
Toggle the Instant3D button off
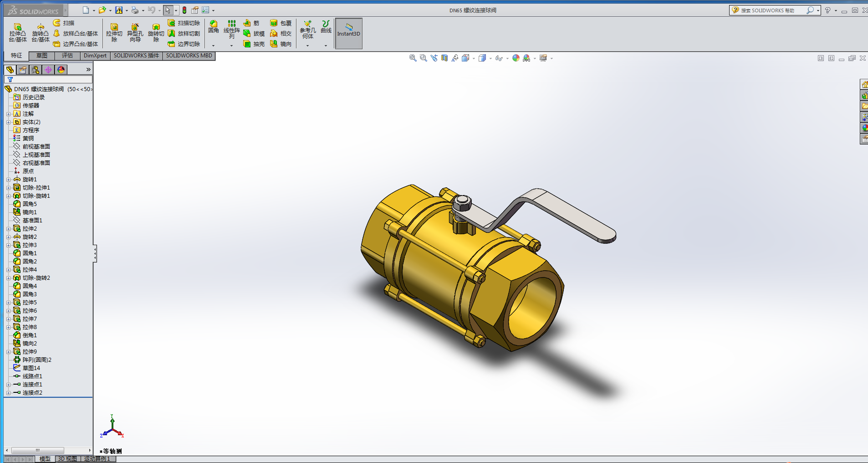pyautogui.click(x=348, y=33)
